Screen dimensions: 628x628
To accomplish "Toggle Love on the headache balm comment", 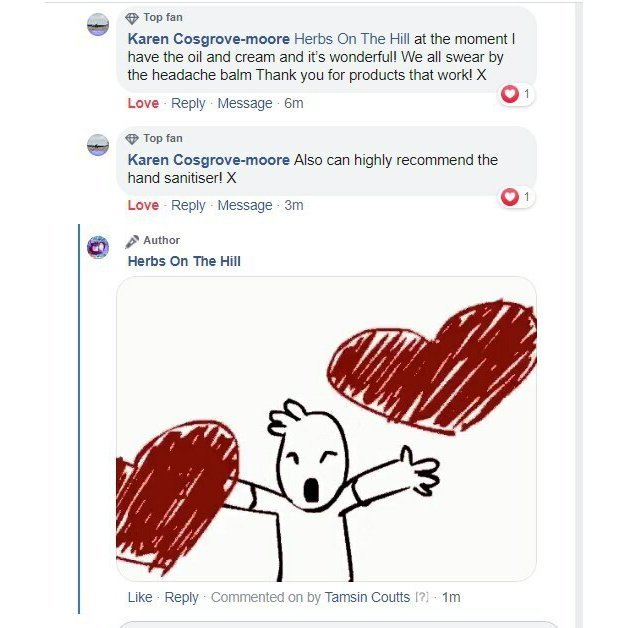I will tap(143, 103).
